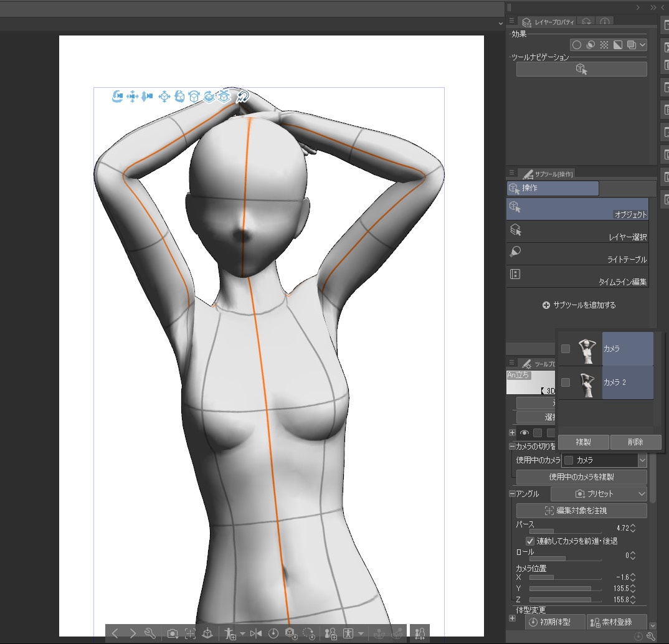The image size is (669, 644).
Task: Click 複製 button in camera popup
Action: pyautogui.click(x=583, y=442)
